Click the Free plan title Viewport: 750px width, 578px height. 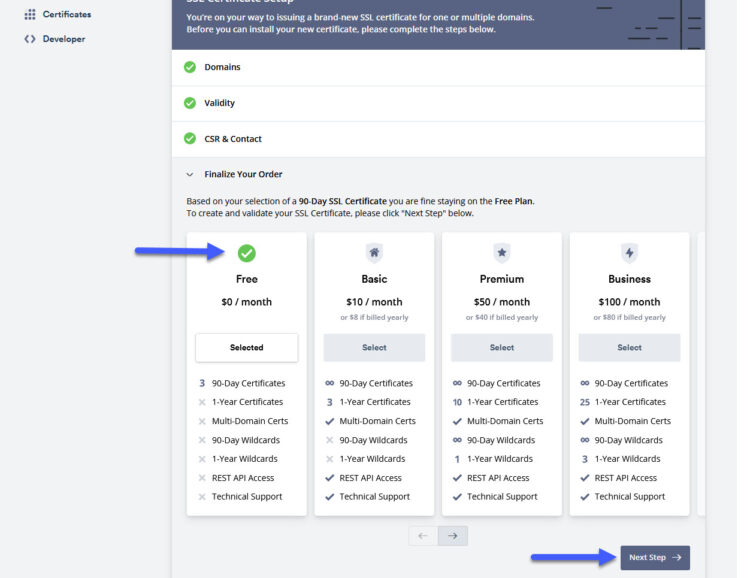247,279
